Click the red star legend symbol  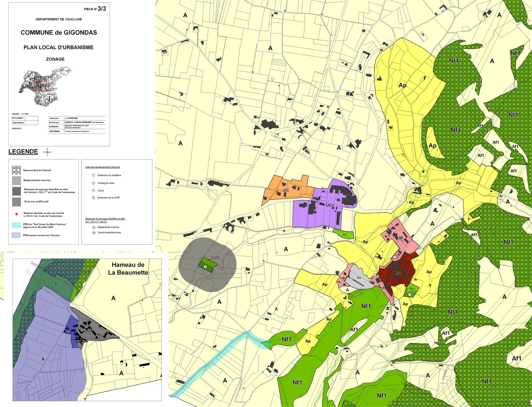tap(16, 214)
